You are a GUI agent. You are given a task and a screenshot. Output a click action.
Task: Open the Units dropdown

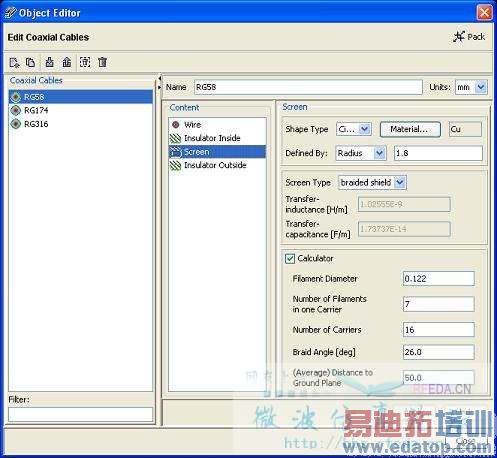point(480,87)
